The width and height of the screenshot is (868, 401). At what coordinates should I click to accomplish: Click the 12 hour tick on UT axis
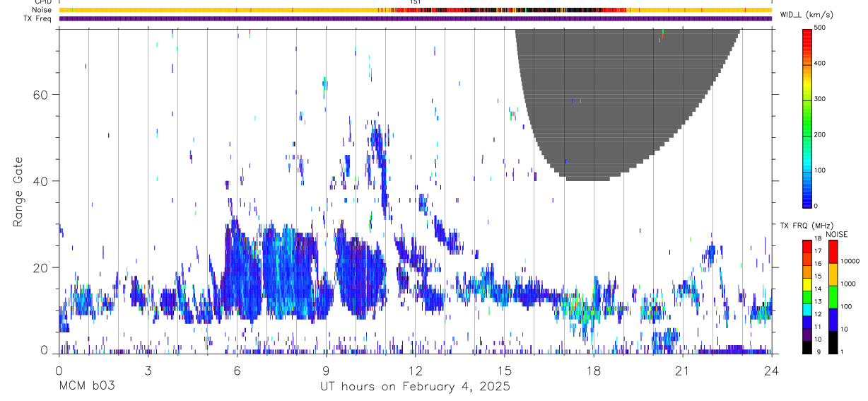tap(415, 370)
